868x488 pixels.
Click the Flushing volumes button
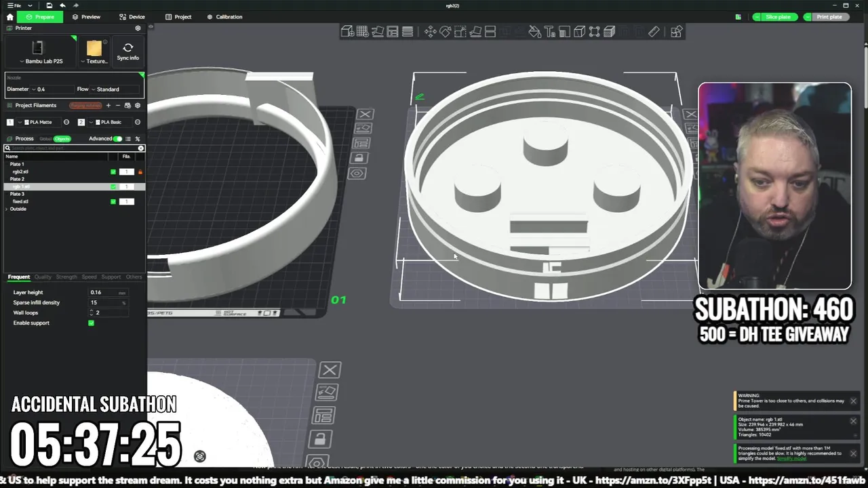coord(85,105)
